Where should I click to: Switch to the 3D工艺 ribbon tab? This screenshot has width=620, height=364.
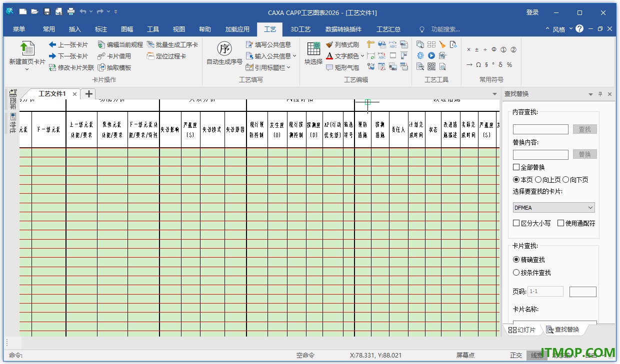300,29
